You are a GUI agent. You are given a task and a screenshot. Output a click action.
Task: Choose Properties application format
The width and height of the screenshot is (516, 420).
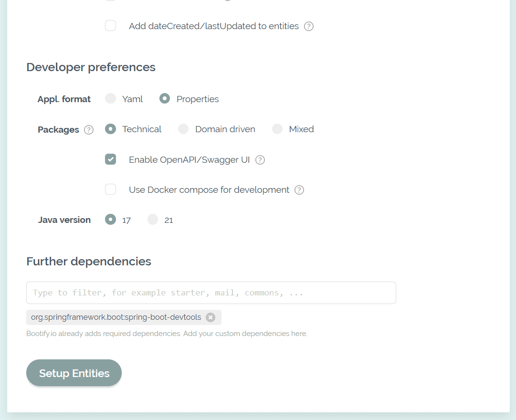click(x=165, y=99)
